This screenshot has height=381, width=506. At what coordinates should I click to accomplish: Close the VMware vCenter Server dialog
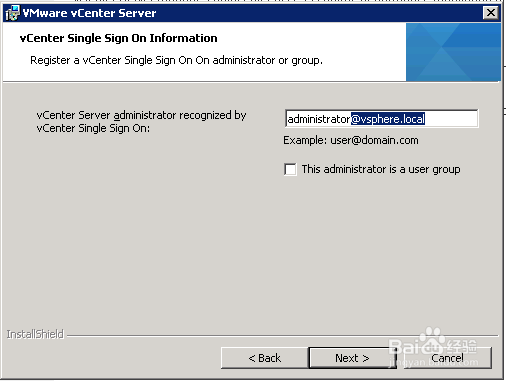(491, 13)
